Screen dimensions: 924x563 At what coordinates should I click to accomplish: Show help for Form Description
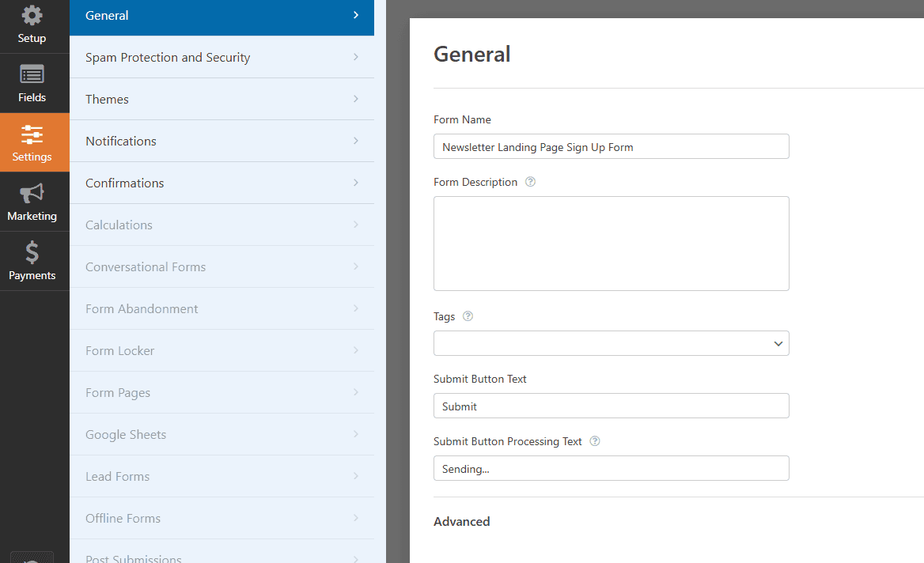point(530,182)
